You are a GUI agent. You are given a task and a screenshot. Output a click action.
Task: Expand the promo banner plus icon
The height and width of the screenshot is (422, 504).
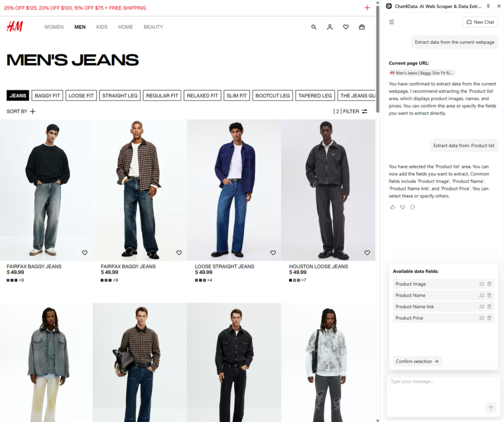pyautogui.click(x=367, y=8)
